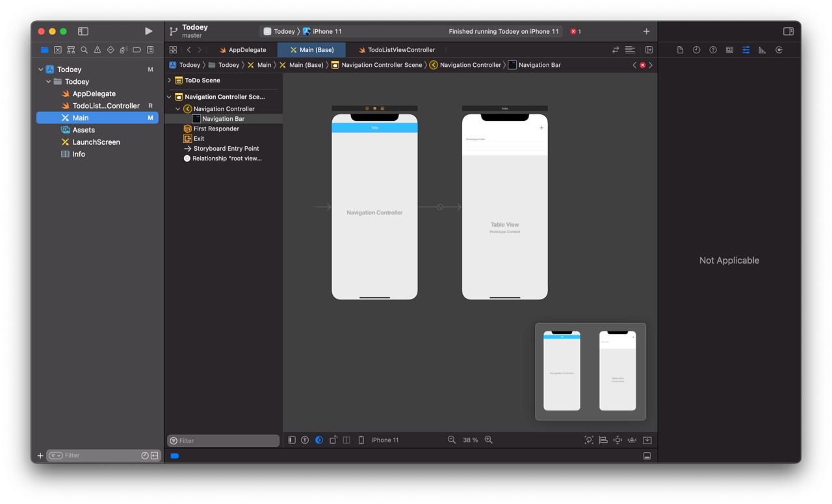832x504 pixels.
Task: Toggle the inspectors panel
Action: (788, 31)
